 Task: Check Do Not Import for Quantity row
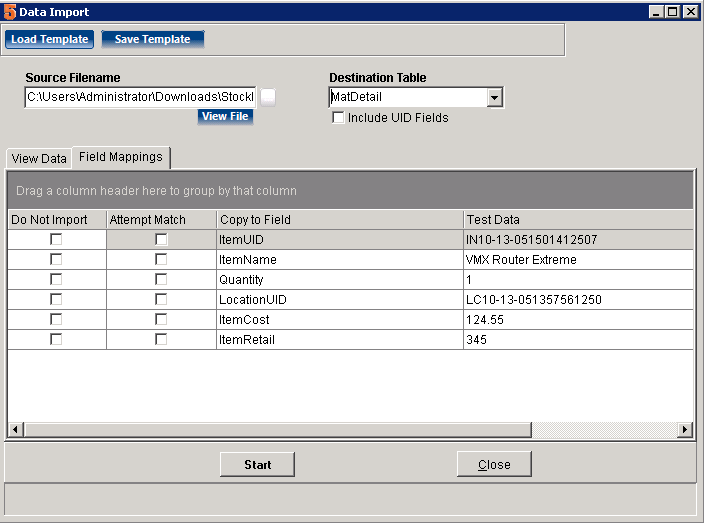click(x=56, y=279)
